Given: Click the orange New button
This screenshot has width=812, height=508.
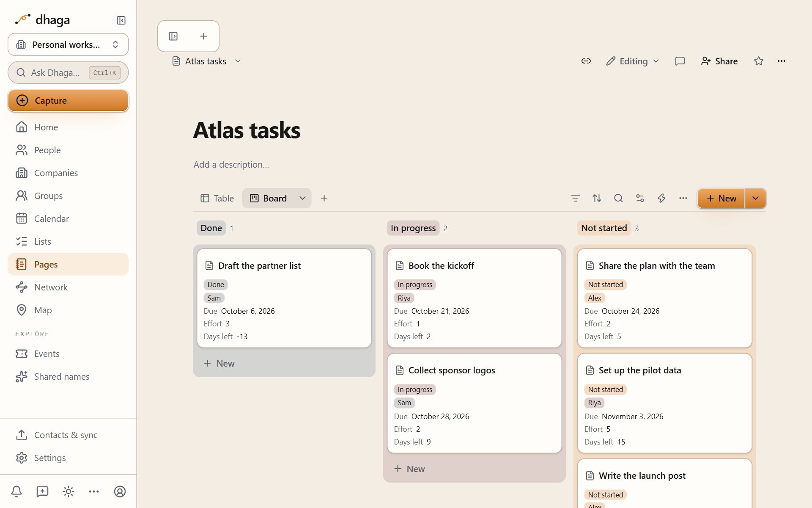Looking at the screenshot, I should coord(721,198).
